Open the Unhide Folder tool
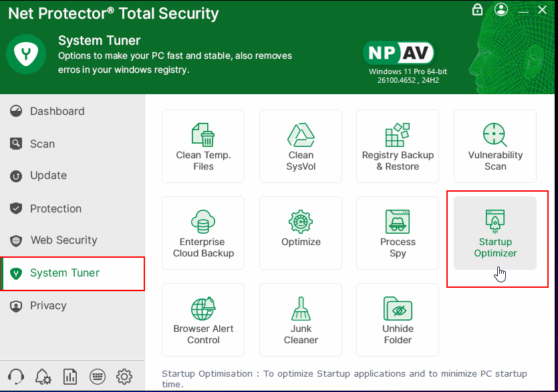The height and width of the screenshot is (392, 558). [398, 320]
